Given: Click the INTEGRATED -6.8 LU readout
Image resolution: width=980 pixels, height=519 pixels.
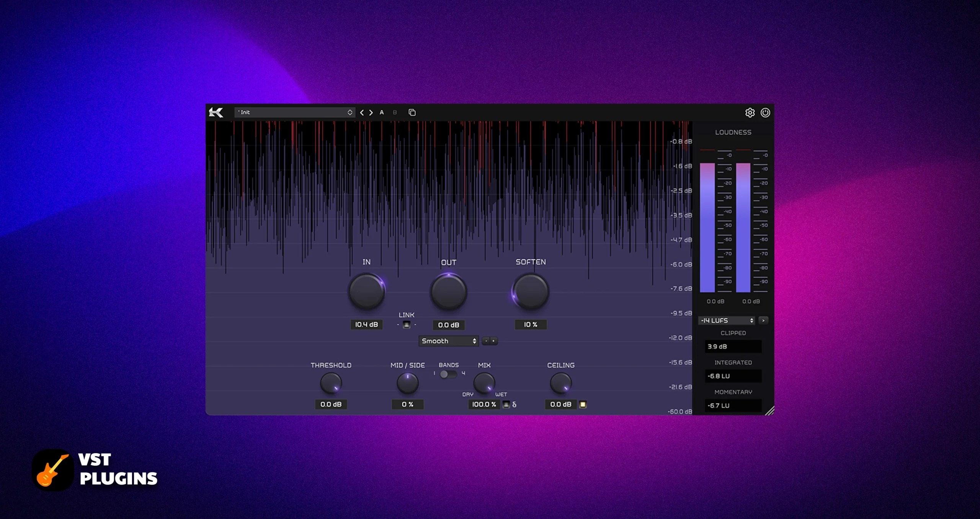Looking at the screenshot, I should (x=733, y=376).
